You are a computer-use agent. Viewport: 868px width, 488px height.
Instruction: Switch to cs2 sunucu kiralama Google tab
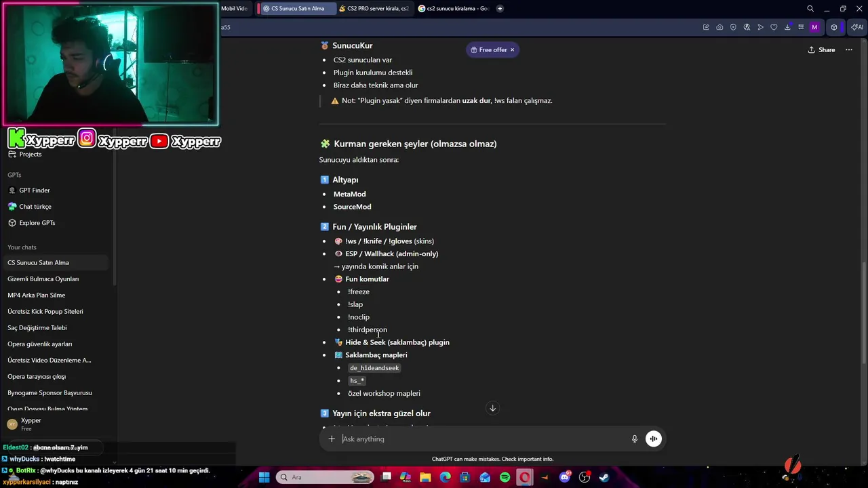[453, 9]
